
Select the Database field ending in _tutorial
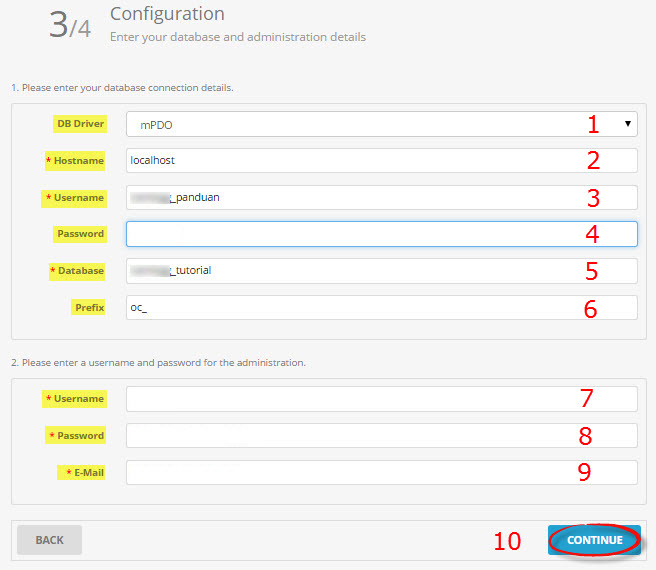click(x=380, y=270)
